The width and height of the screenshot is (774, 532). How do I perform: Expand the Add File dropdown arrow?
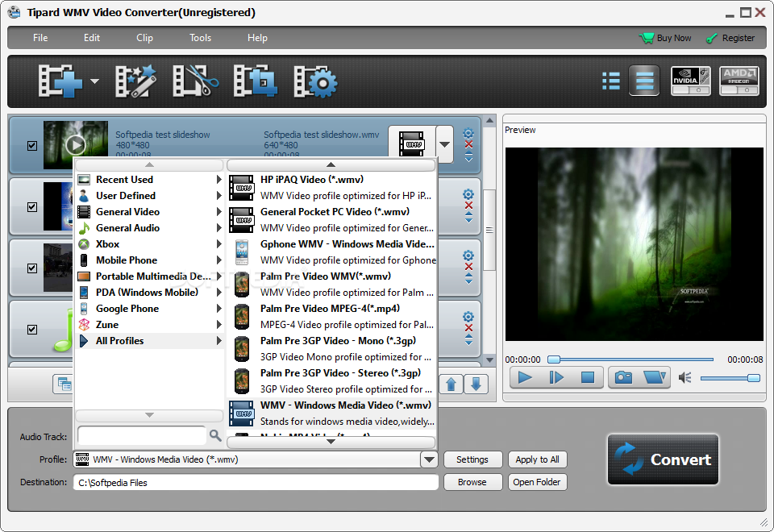pyautogui.click(x=94, y=81)
